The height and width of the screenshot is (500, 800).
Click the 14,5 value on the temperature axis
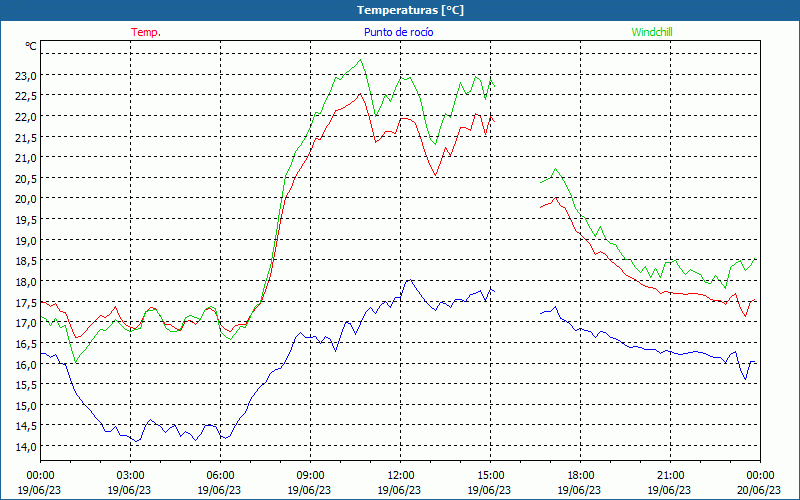(x=26, y=426)
